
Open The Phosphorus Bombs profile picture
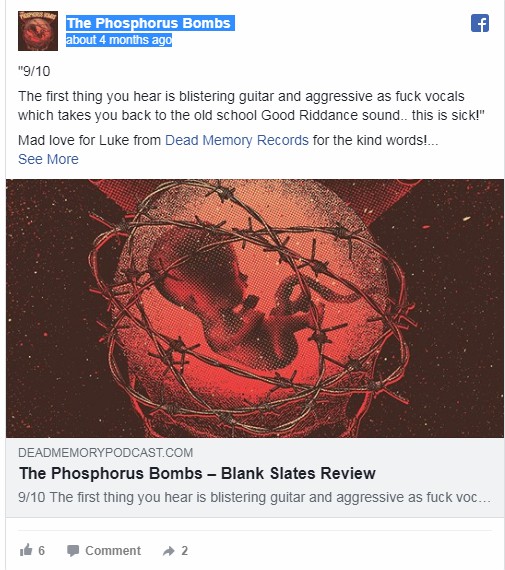(38, 31)
